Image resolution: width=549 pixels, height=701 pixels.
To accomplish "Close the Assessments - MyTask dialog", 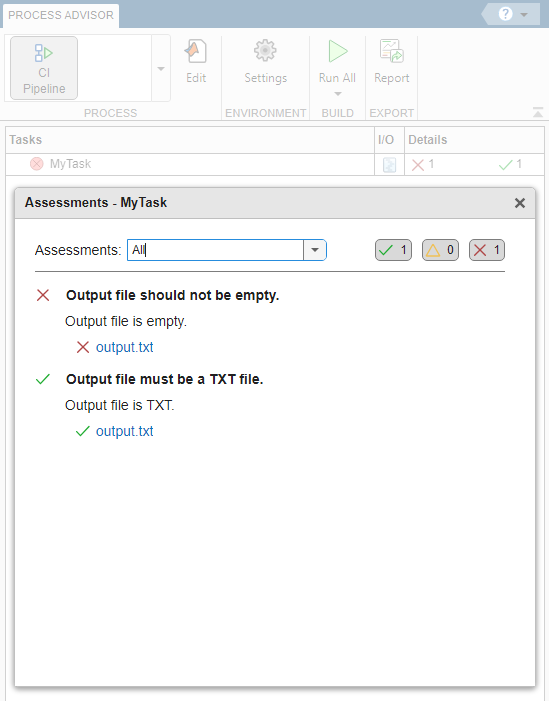I will 519,203.
